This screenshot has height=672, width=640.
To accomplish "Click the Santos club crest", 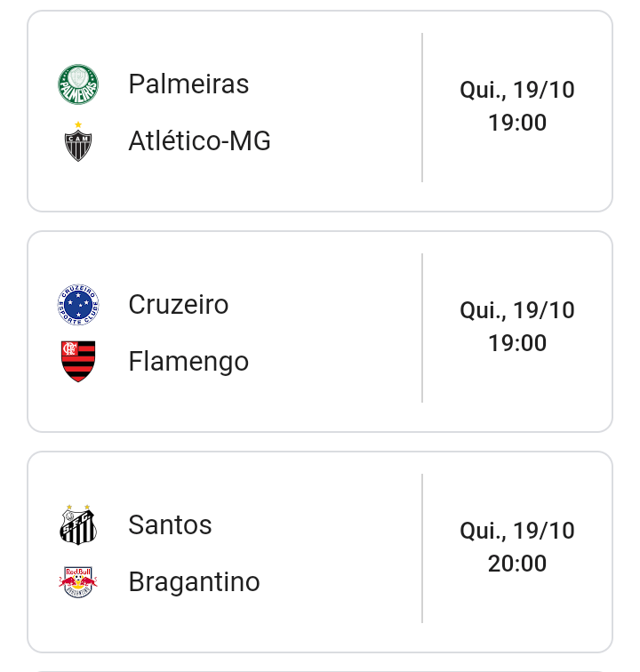I will 78,525.
